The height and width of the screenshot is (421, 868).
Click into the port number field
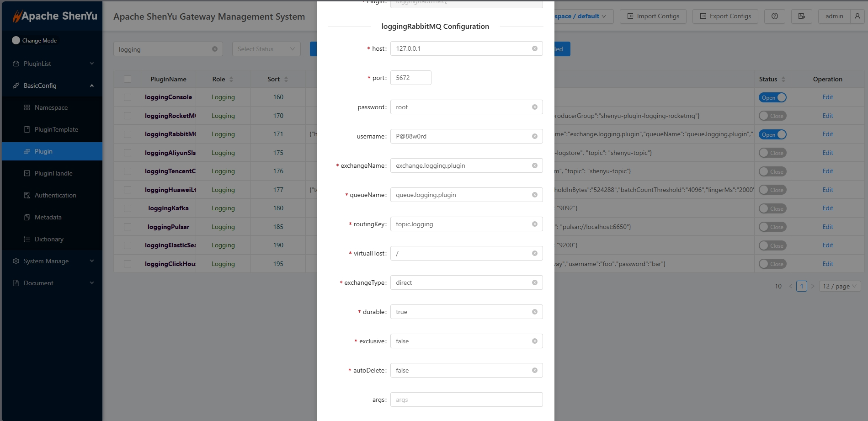point(410,78)
